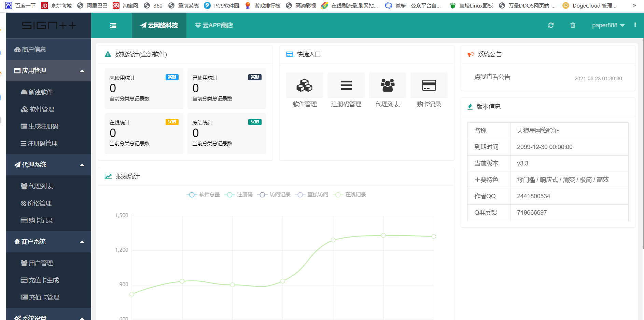Select the 云网络科技 tab
Viewport: 644px width, 320px height.
click(159, 25)
